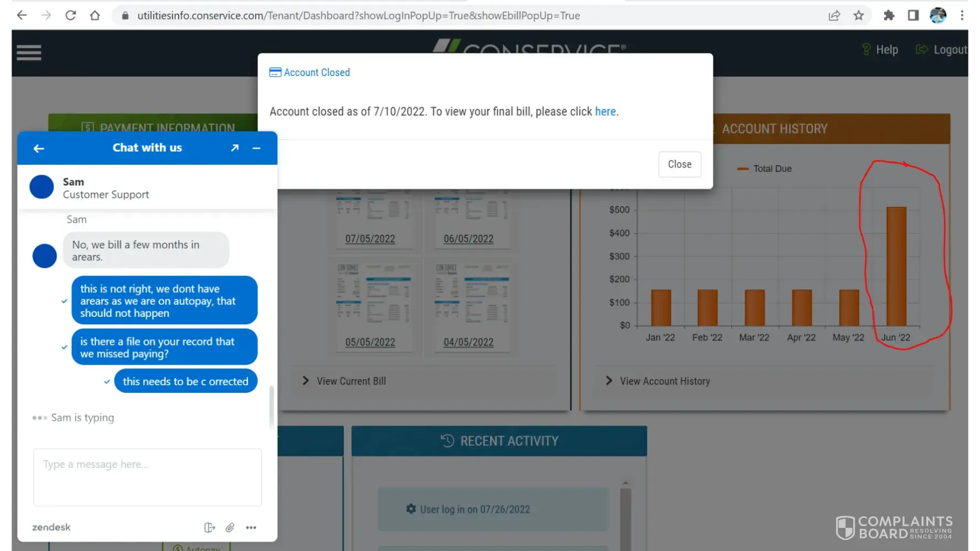Click the chat export transcript icon

click(209, 527)
